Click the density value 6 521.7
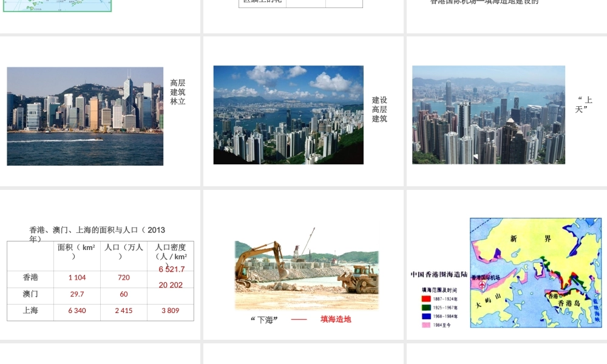 point(172,269)
